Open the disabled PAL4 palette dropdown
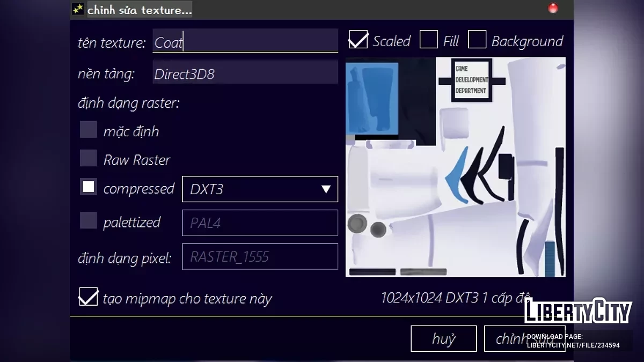 click(x=260, y=223)
